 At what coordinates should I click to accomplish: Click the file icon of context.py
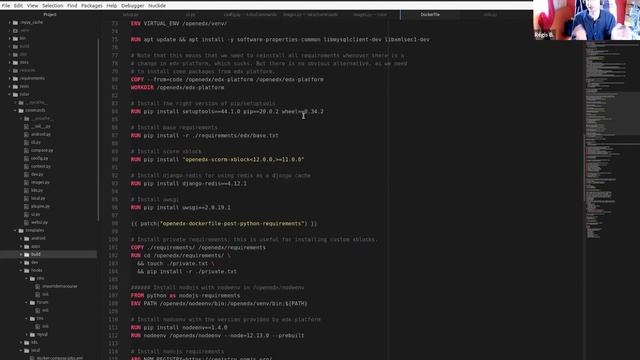[27, 167]
